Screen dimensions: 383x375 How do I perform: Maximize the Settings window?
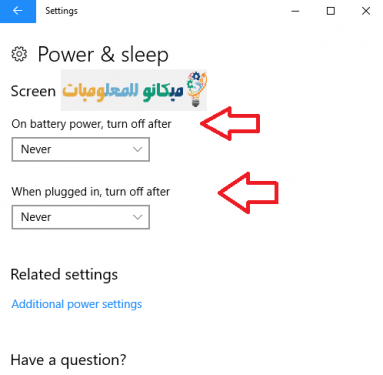tap(331, 11)
